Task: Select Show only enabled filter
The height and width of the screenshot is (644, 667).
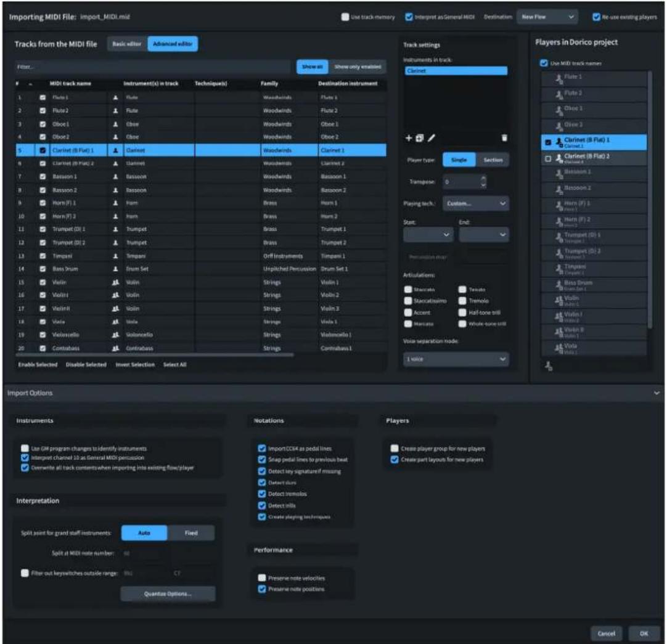Action: (x=358, y=67)
